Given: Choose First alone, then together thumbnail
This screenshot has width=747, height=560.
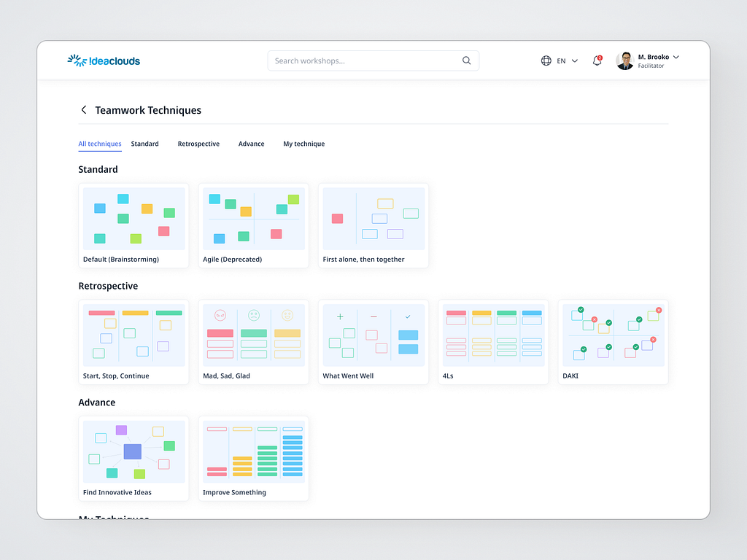Looking at the screenshot, I should tap(373, 219).
